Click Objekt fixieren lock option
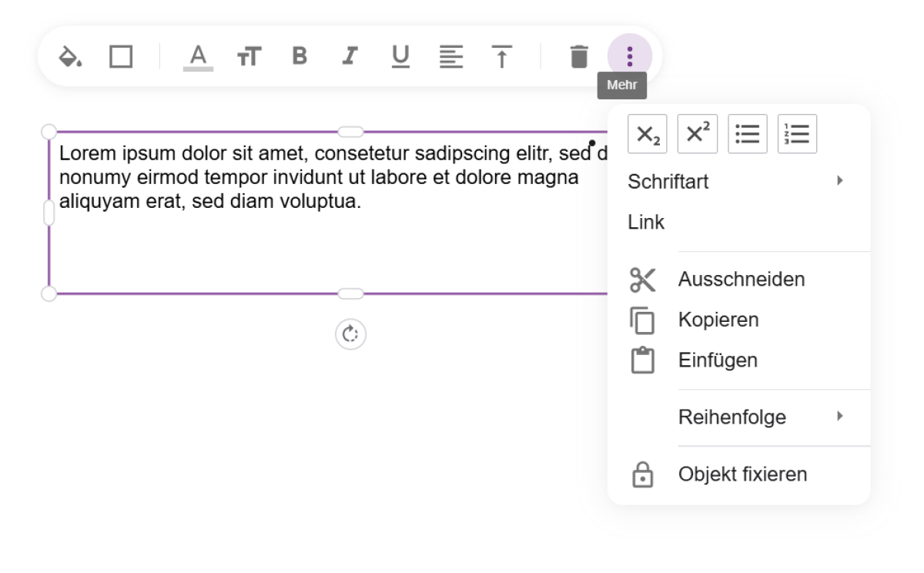This screenshot has height=573, width=924. tap(739, 474)
